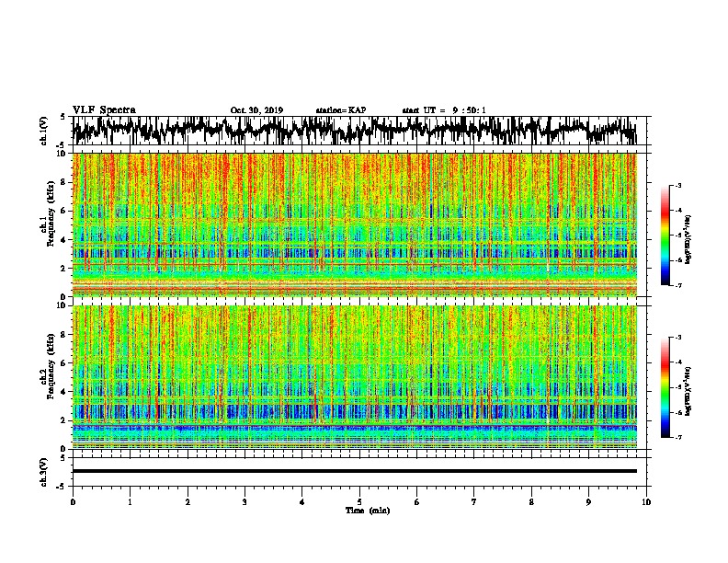This screenshot has height=563, width=728.
Task: Click inside the ch.1 spectrogram plot
Action: point(355,224)
